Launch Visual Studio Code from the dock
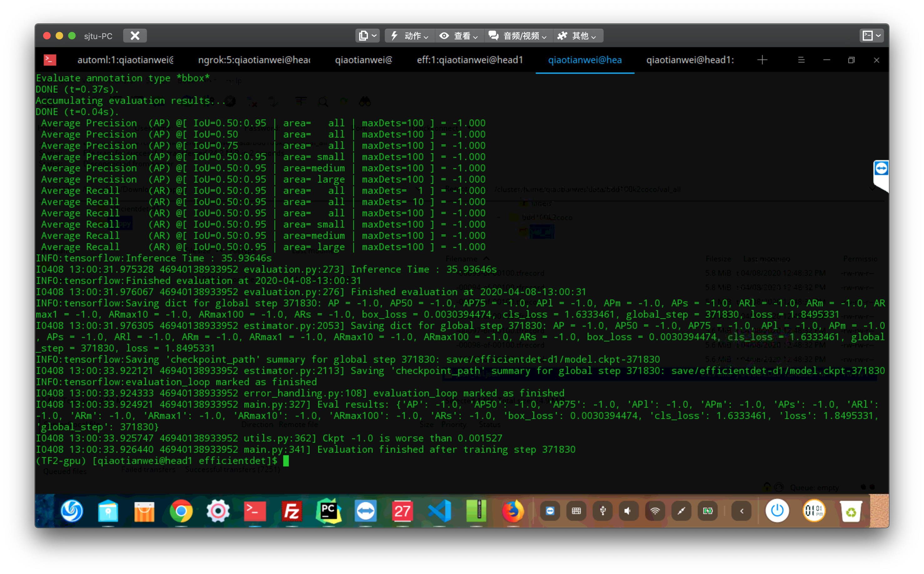This screenshot has height=574, width=924. tap(439, 511)
